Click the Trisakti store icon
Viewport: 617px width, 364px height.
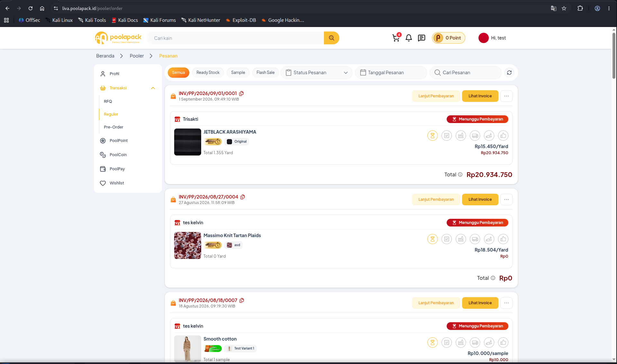(x=177, y=119)
